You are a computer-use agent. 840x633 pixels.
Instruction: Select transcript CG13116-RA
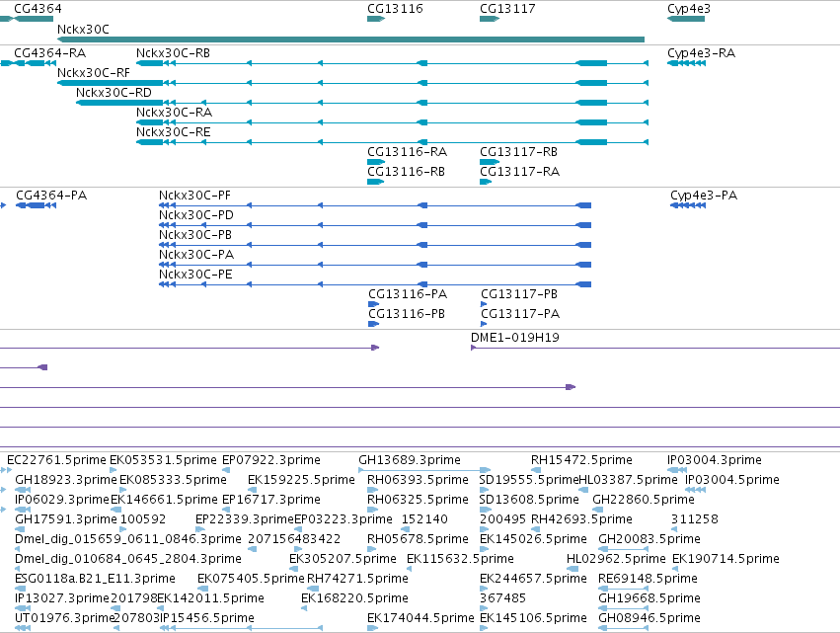(407, 152)
